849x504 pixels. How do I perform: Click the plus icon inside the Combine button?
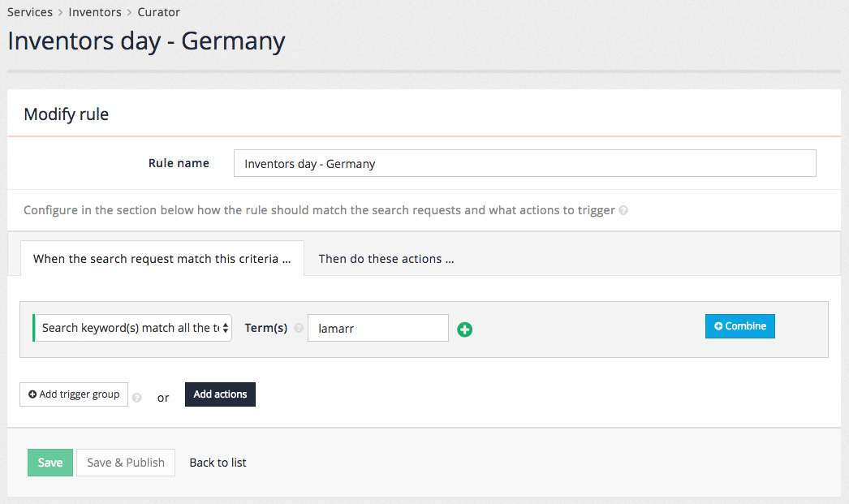[718, 325]
